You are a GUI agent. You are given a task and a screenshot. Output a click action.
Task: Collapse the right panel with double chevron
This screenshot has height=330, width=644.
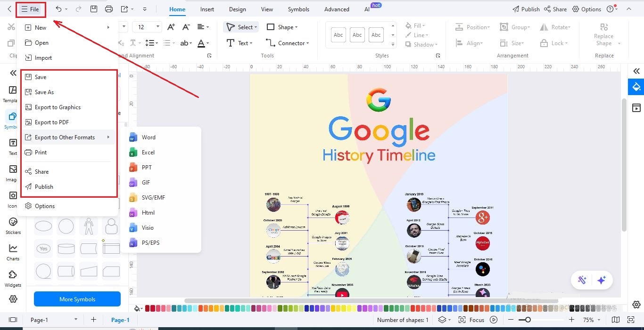click(636, 71)
